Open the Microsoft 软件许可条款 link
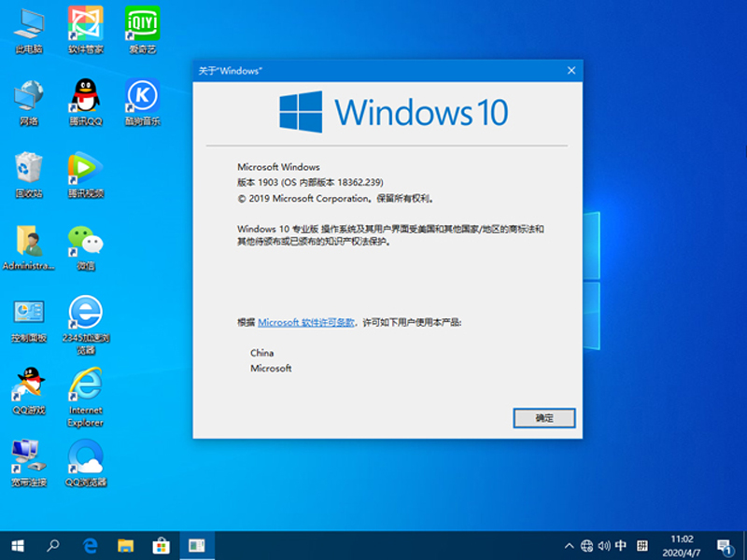Image resolution: width=747 pixels, height=560 pixels. pyautogui.click(x=306, y=322)
